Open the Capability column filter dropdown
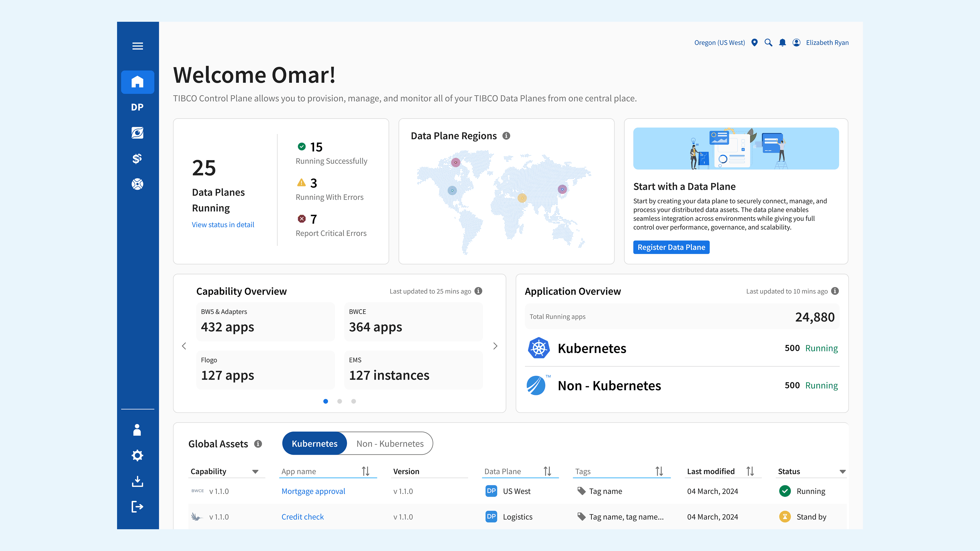This screenshot has height=551, width=980. point(255,471)
